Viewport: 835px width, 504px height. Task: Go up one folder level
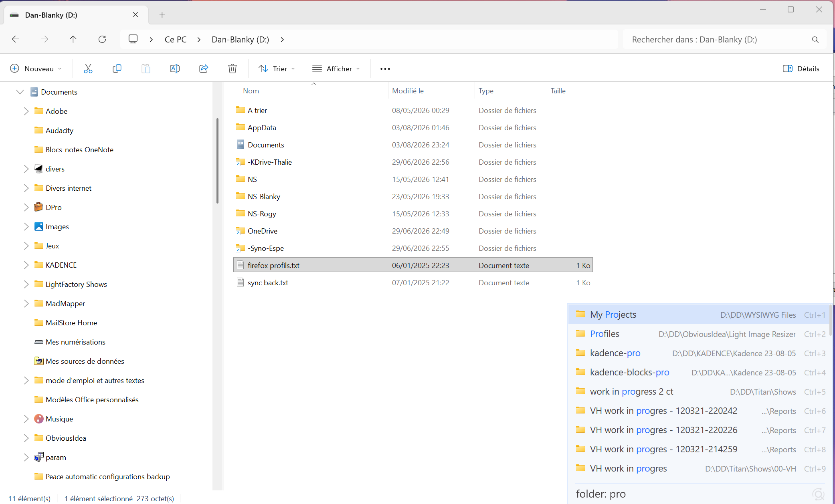tap(73, 39)
